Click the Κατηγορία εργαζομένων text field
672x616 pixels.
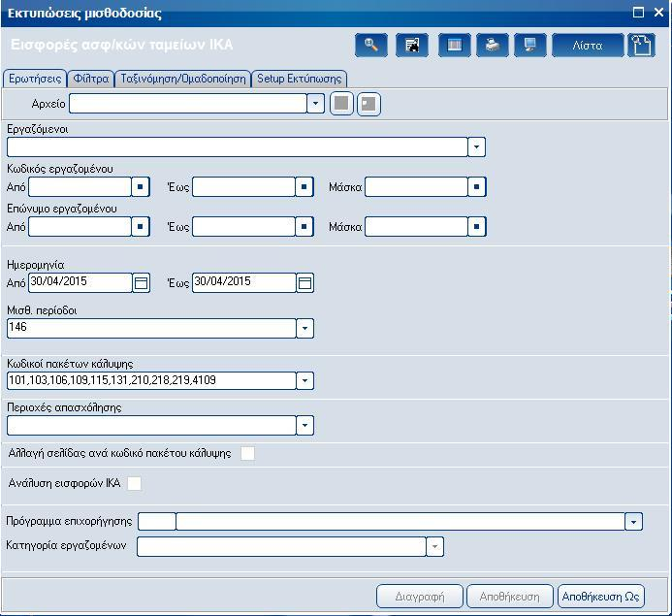pyautogui.click(x=281, y=546)
